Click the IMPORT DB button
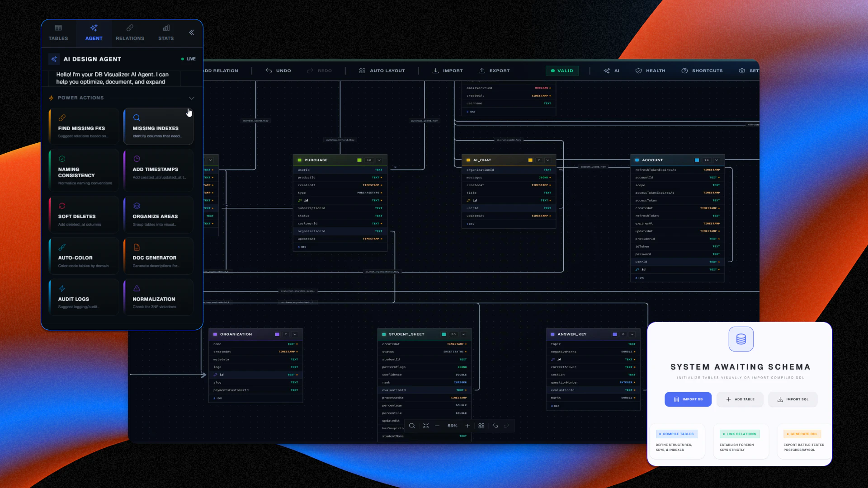Image resolution: width=868 pixels, height=488 pixels. click(x=688, y=399)
